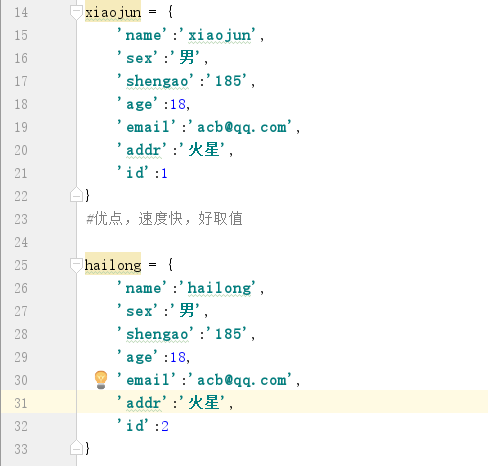The image size is (488, 466).
Task: Click fold end marker on line 22
Action: (76, 195)
